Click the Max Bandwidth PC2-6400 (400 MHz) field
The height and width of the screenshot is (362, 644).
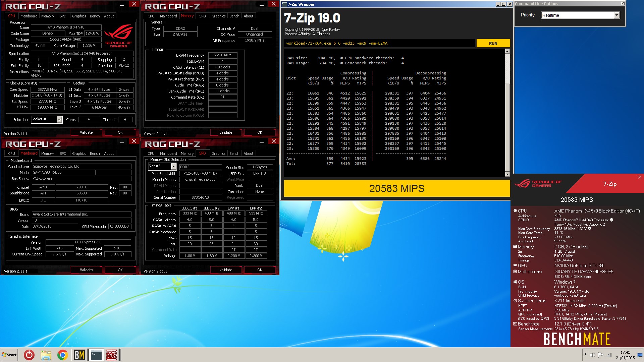(201, 173)
